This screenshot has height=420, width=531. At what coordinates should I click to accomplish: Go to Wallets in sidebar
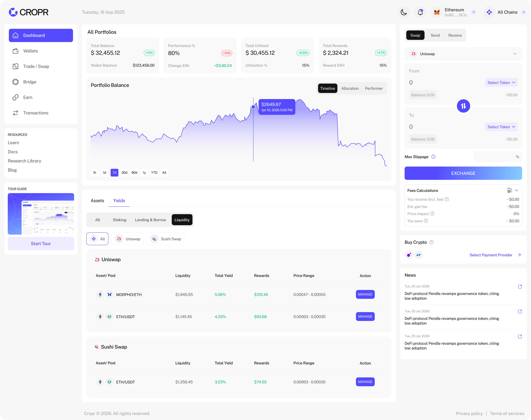click(x=41, y=51)
